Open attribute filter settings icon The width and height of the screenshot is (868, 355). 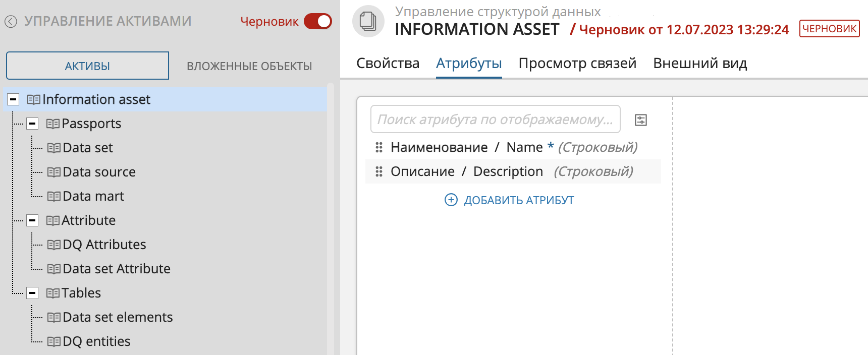tap(640, 120)
